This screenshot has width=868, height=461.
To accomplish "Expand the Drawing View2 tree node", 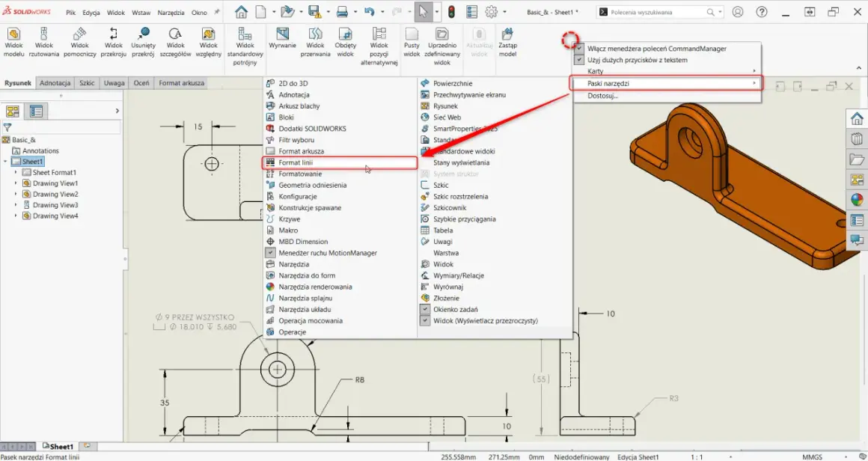I will 16,195.
